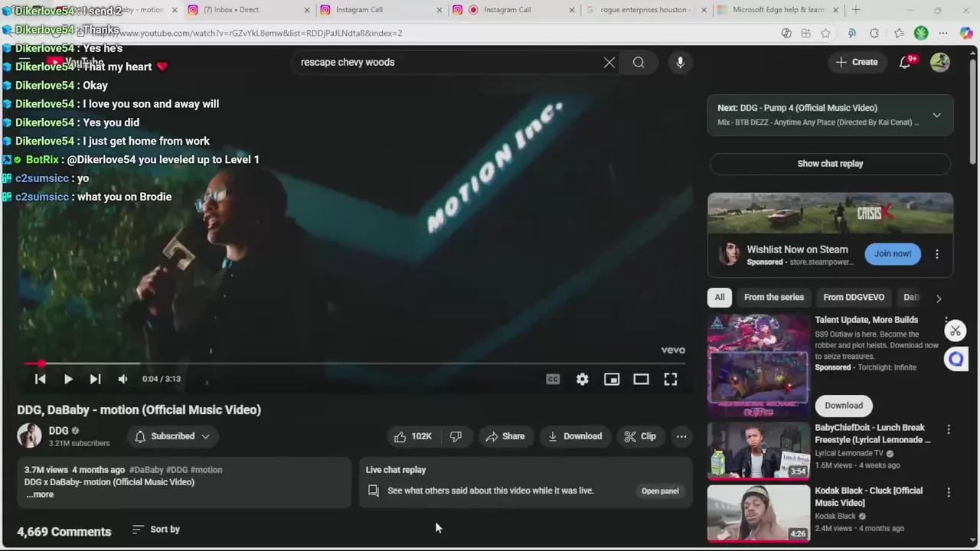Click the Vevo logo on video
Image resolution: width=980 pixels, height=551 pixels.
coord(673,350)
